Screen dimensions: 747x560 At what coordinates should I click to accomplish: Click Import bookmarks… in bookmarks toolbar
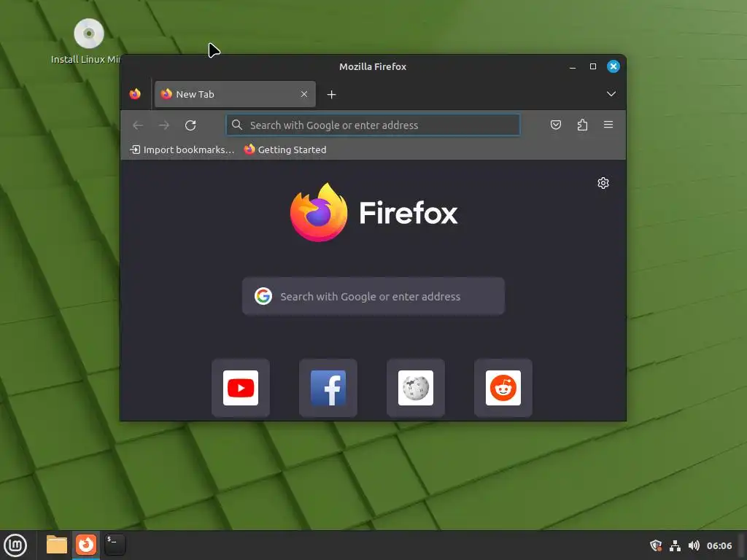[182, 149]
